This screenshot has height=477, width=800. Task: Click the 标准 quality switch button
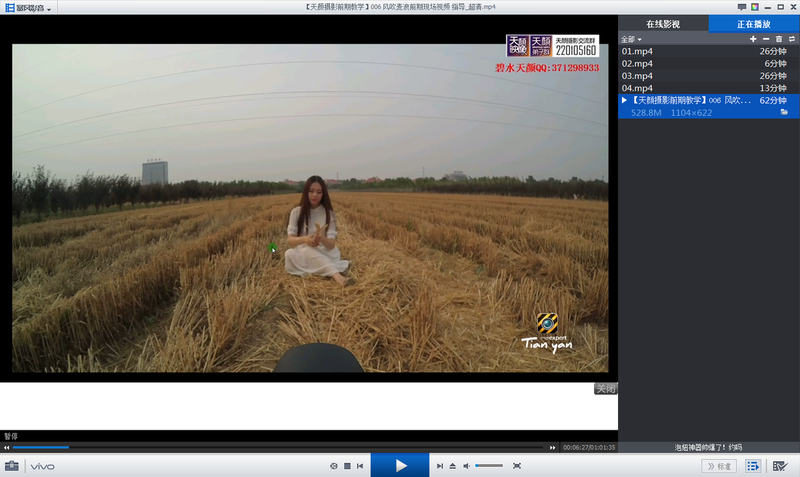click(x=719, y=466)
